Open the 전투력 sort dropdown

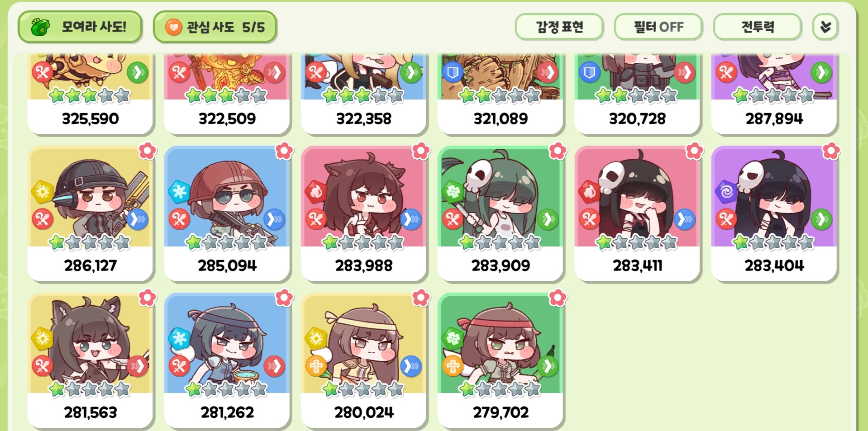758,27
